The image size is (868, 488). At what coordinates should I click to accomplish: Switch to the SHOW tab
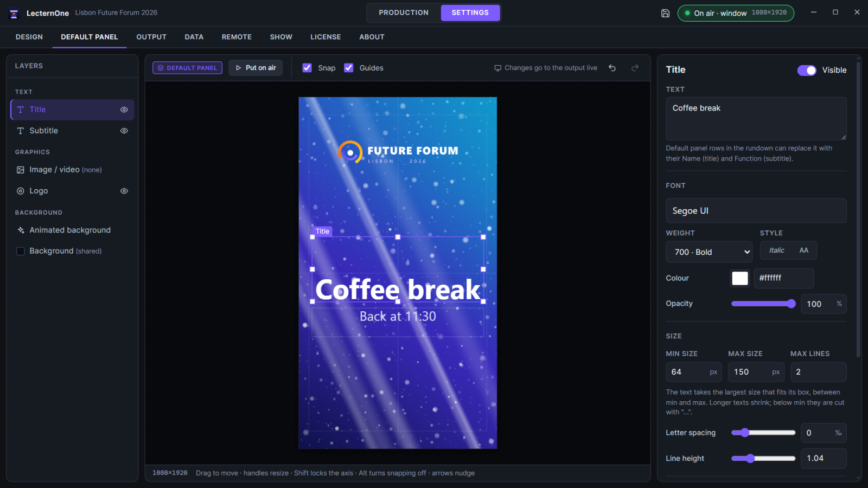point(281,37)
